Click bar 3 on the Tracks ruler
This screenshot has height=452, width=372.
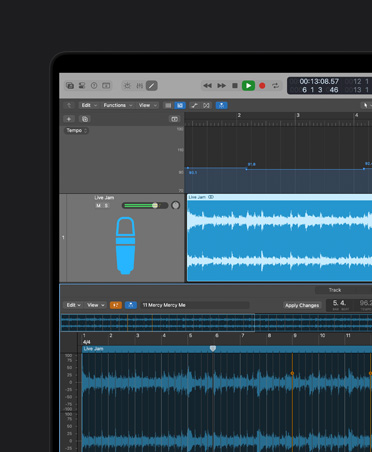click(298, 115)
